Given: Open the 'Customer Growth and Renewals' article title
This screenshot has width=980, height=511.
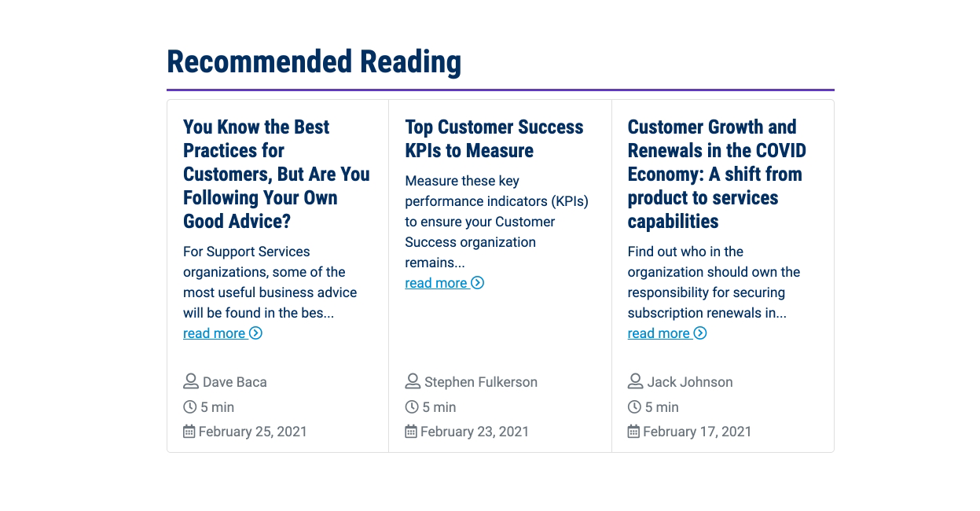Looking at the screenshot, I should (x=717, y=174).
